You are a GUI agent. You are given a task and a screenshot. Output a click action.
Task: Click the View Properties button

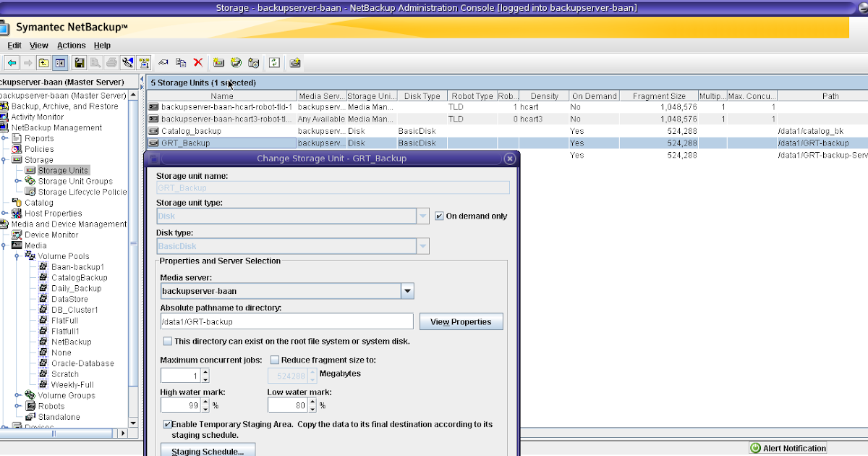click(x=461, y=321)
